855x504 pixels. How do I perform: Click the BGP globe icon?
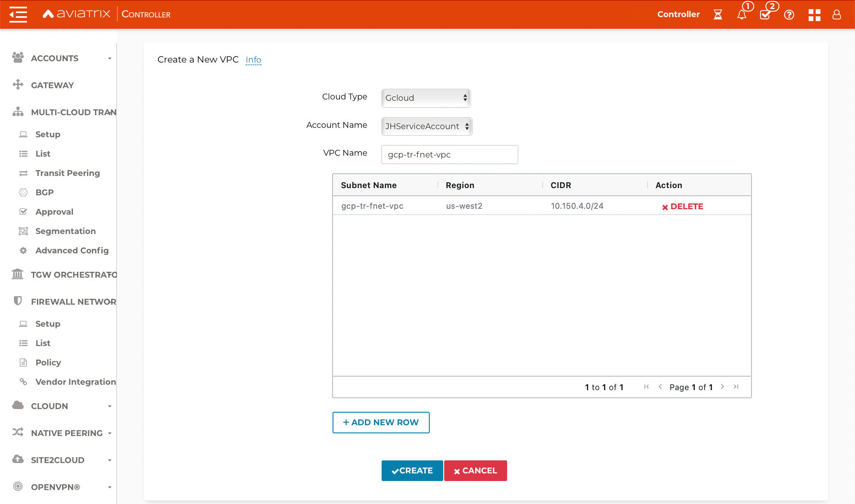pos(23,193)
